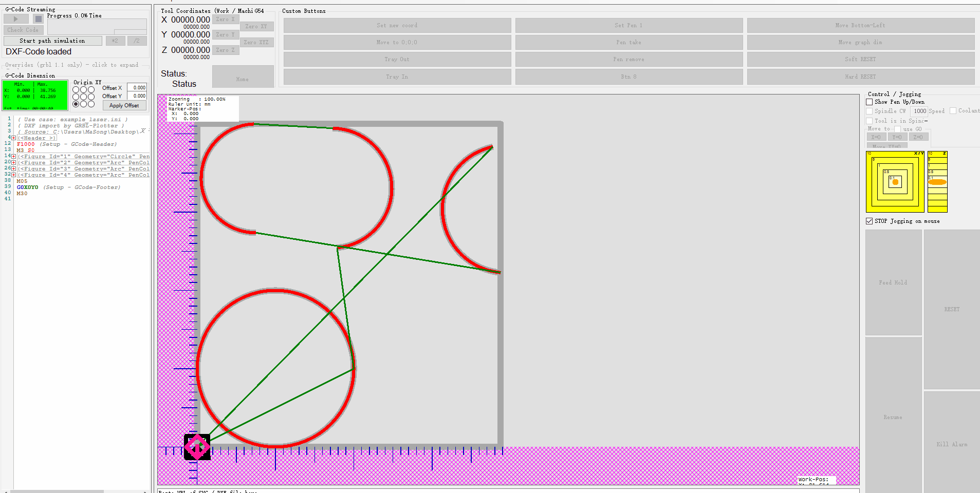This screenshot has height=493, width=980.
Task: Click Start path simulation
Action: (52, 41)
